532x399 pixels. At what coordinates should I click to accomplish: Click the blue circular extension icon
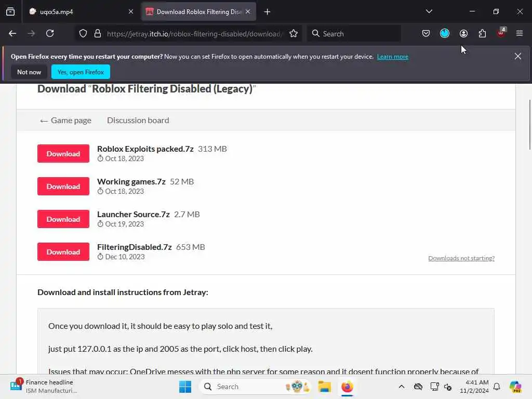(445, 34)
